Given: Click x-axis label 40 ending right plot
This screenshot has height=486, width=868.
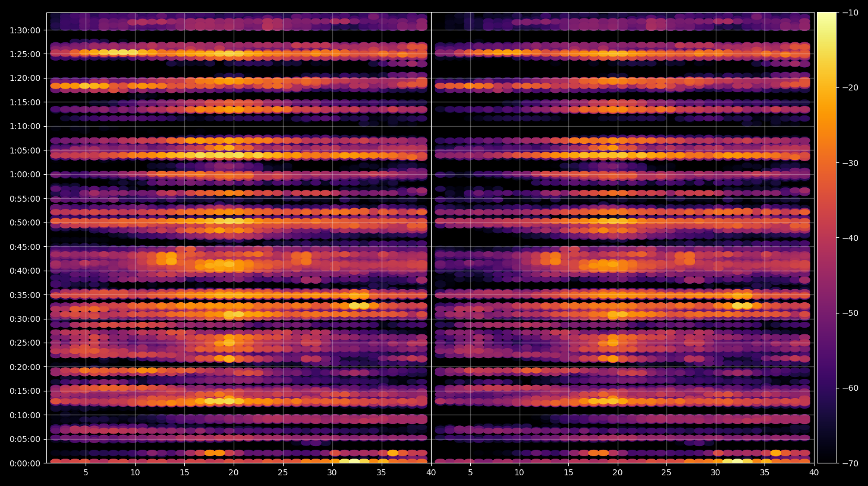Looking at the screenshot, I should [814, 473].
